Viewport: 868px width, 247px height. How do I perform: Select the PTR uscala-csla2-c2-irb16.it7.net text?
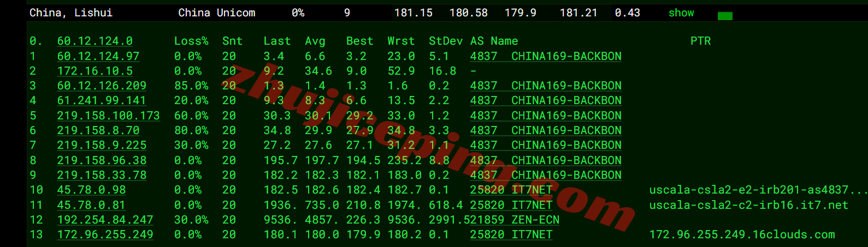tap(748, 205)
